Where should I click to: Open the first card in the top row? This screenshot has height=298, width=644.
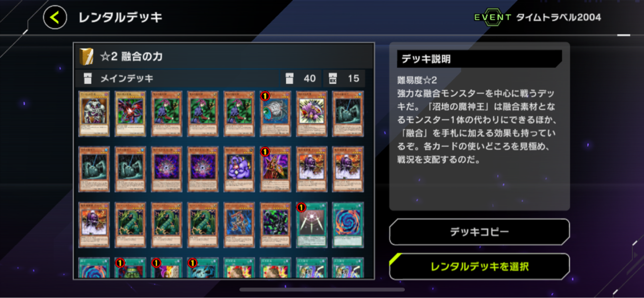94,114
